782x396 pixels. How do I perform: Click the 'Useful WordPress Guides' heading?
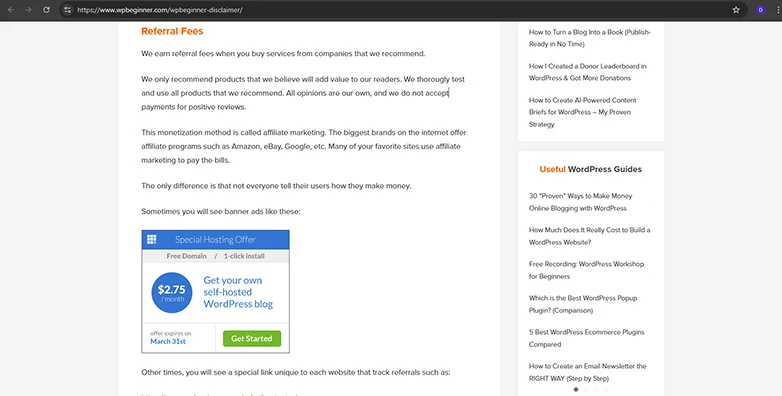pyautogui.click(x=590, y=169)
